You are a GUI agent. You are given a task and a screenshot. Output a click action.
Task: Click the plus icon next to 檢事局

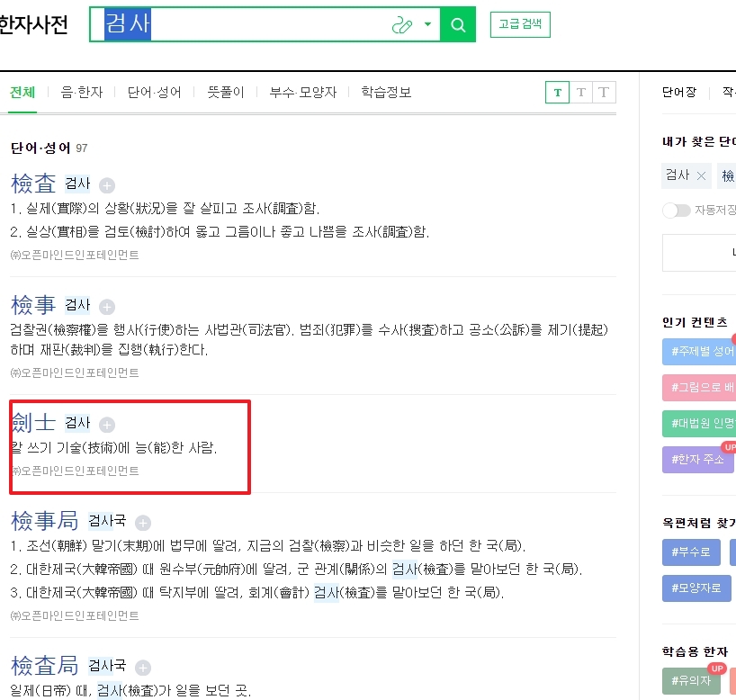(142, 521)
